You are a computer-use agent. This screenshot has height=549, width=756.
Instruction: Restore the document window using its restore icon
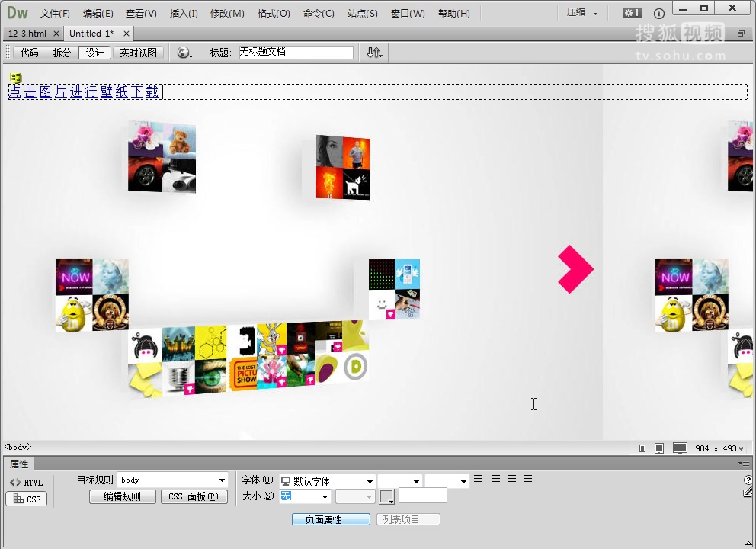[741, 34]
